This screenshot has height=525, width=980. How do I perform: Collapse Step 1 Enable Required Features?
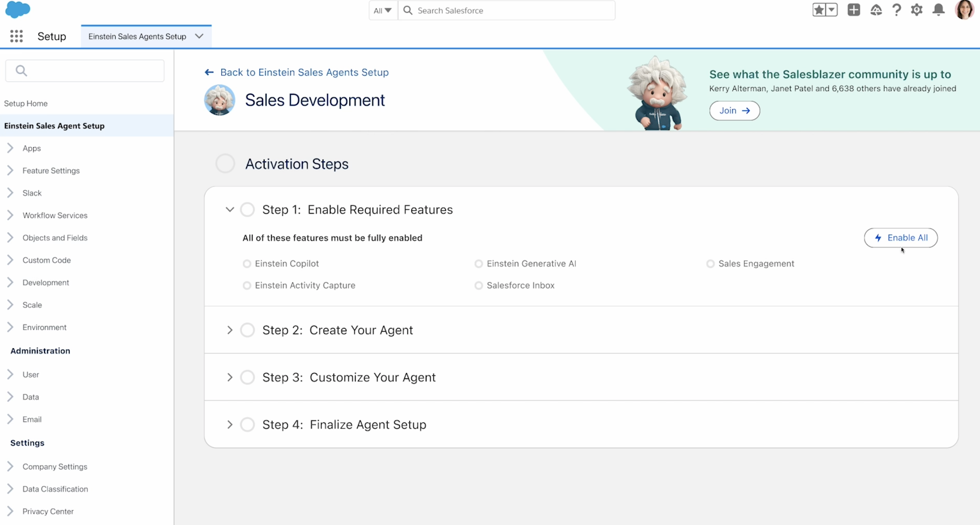230,209
